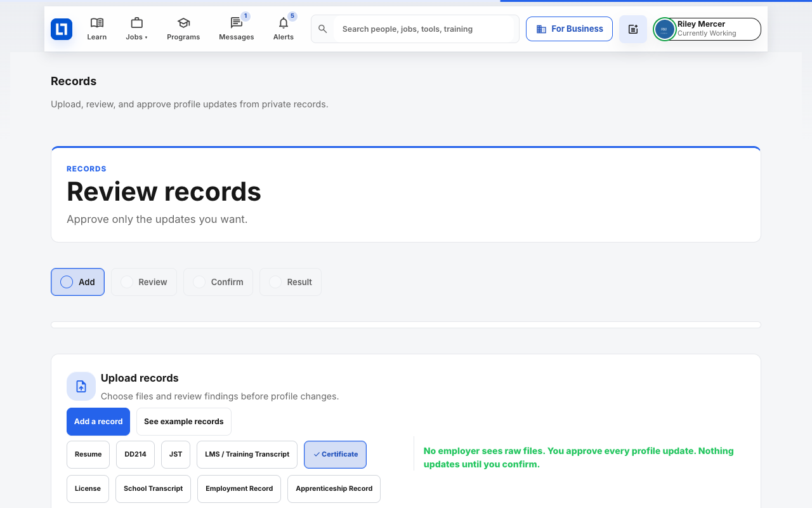Open the For Business button
The height and width of the screenshot is (508, 812).
[569, 29]
